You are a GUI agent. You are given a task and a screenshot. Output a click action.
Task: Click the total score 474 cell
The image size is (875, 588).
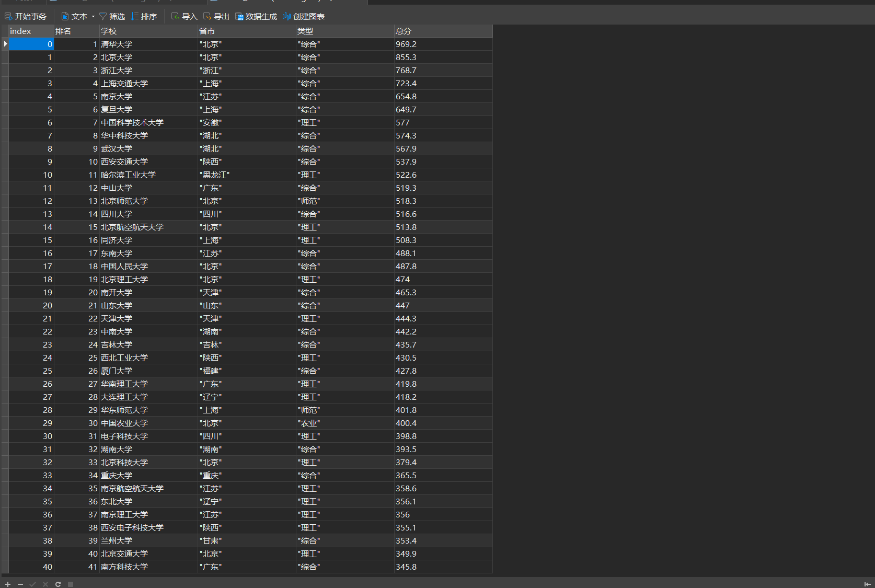[443, 279]
